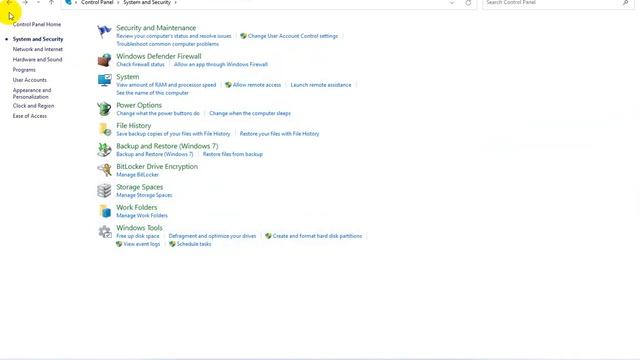This screenshot has height=360, width=640.
Task: Open Security and Maintenance heading
Action: coord(156,28)
